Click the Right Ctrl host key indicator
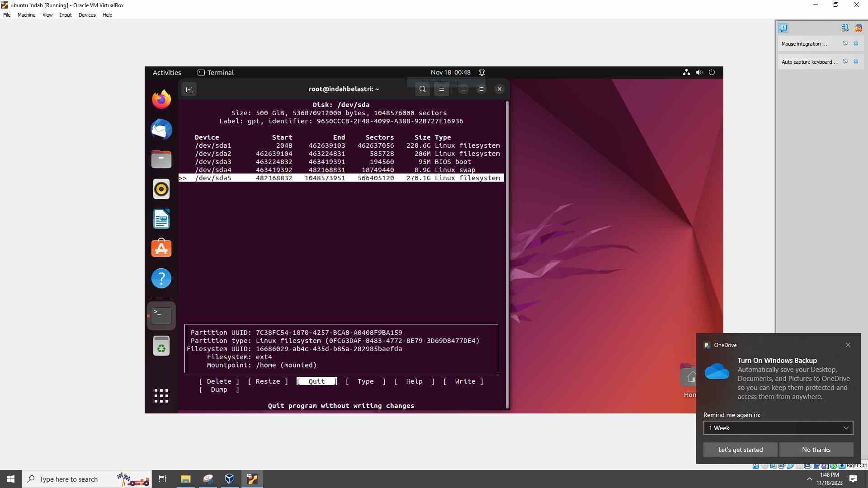The height and width of the screenshot is (488, 868). pyautogui.click(x=857, y=465)
